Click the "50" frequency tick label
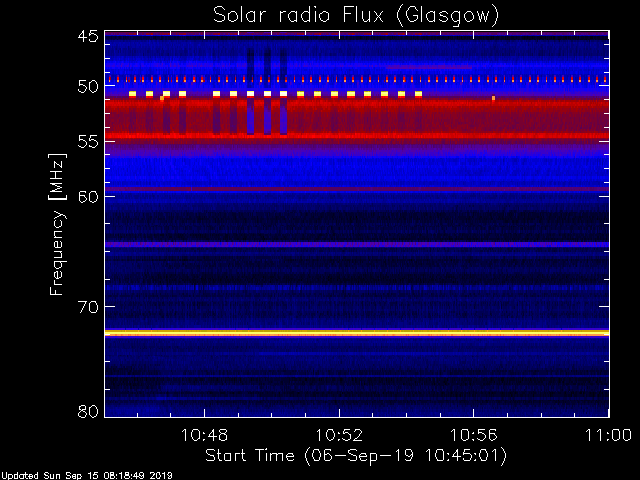640x480 pixels. [x=88, y=86]
